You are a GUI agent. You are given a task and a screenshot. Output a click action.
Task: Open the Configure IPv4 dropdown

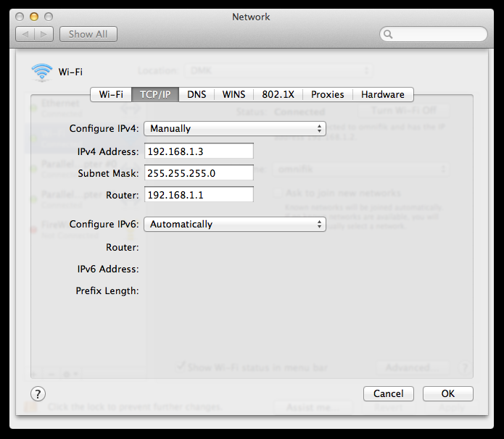coord(235,128)
